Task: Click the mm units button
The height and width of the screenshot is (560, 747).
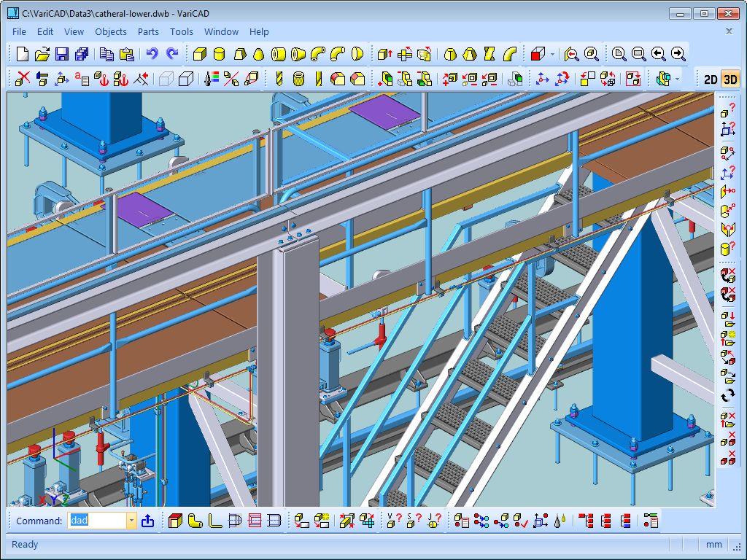Action: pos(713,544)
